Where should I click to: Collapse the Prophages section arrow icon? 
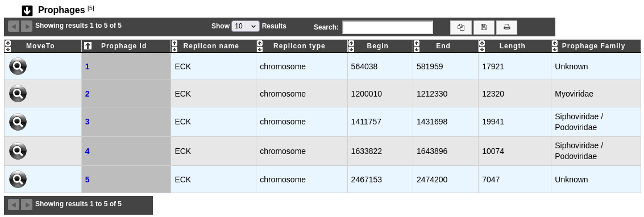[27, 11]
